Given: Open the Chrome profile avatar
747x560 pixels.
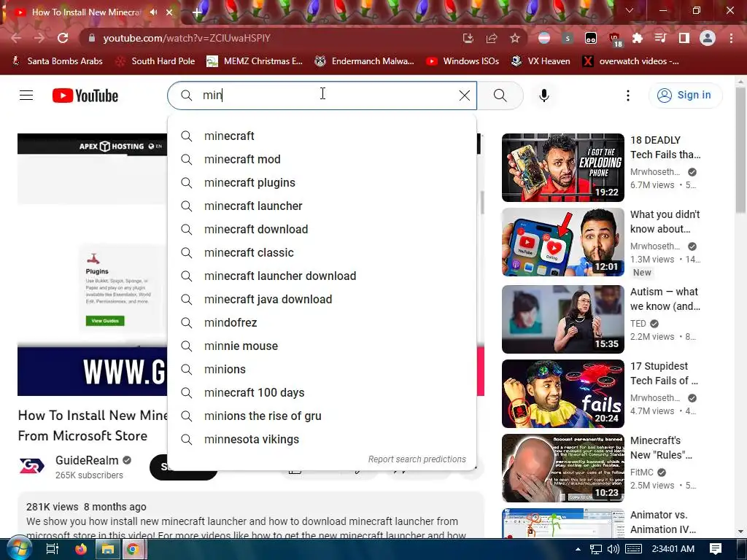Looking at the screenshot, I should coord(708,38).
